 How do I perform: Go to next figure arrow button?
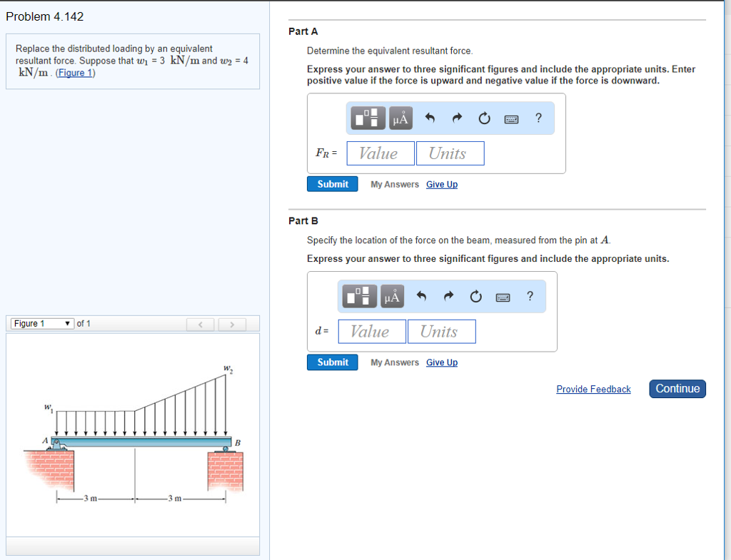(231, 325)
